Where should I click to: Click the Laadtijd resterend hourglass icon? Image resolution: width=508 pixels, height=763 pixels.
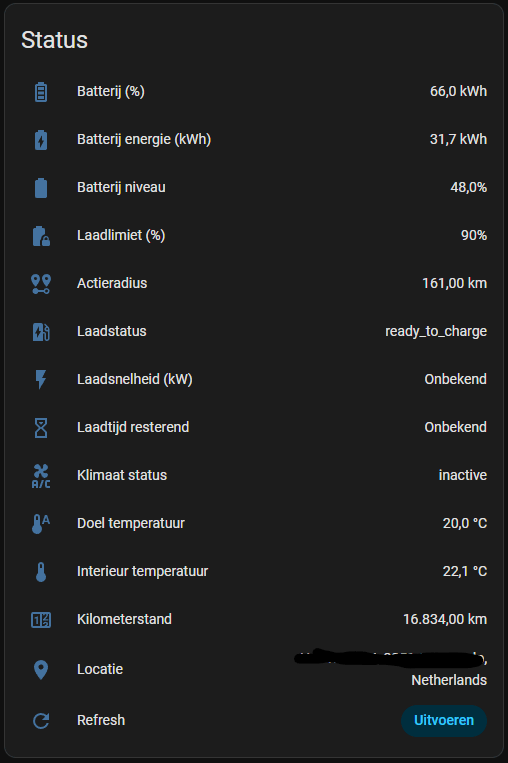coord(41,428)
